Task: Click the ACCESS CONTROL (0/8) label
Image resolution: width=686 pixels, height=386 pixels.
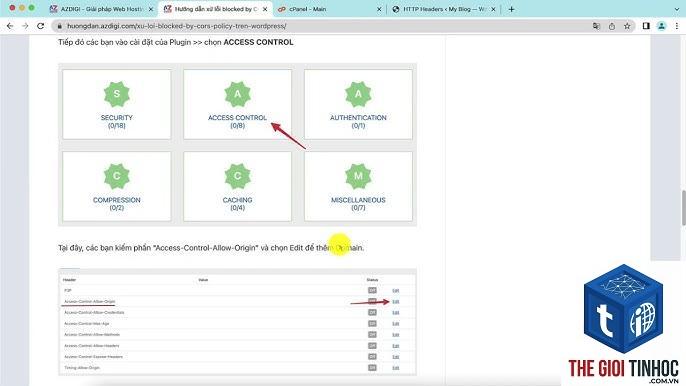Action: (238, 121)
